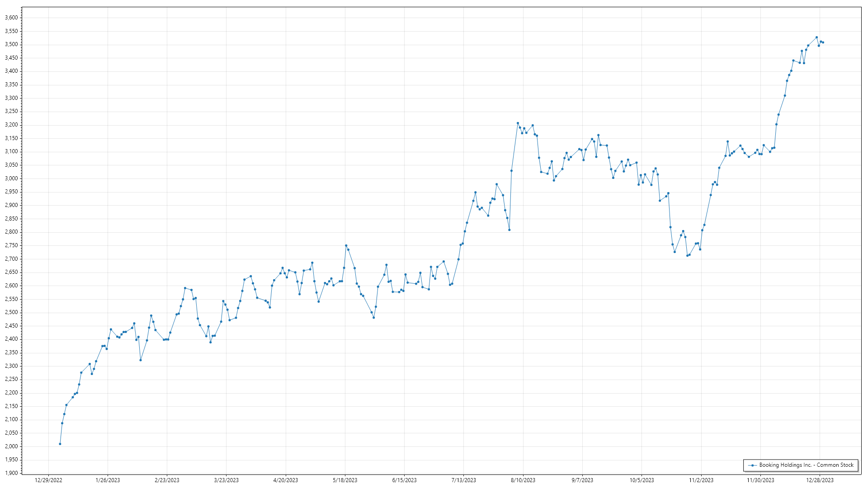The image size is (868, 488).
Task: Click the Booking Holdings legend line marker
Action: click(x=752, y=465)
